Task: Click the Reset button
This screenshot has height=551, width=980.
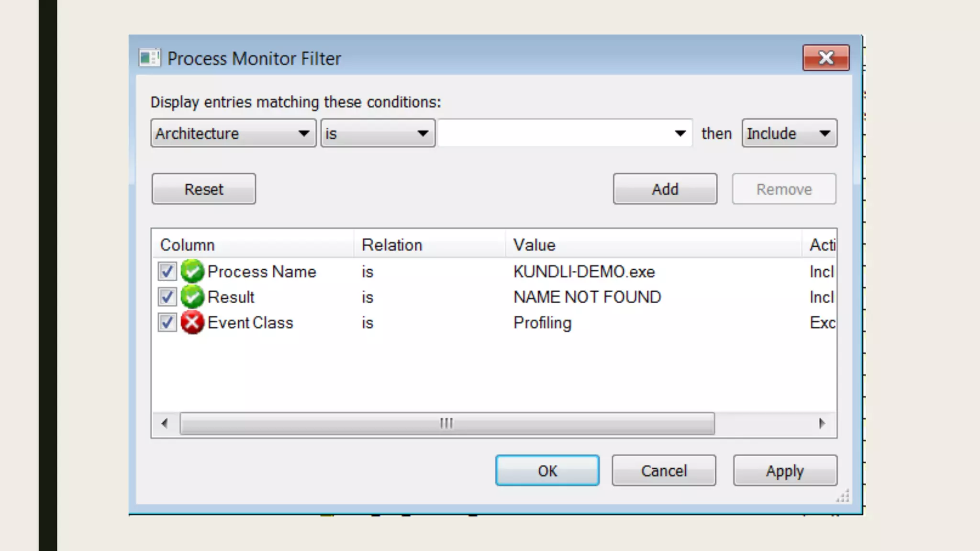Action: pyautogui.click(x=203, y=189)
